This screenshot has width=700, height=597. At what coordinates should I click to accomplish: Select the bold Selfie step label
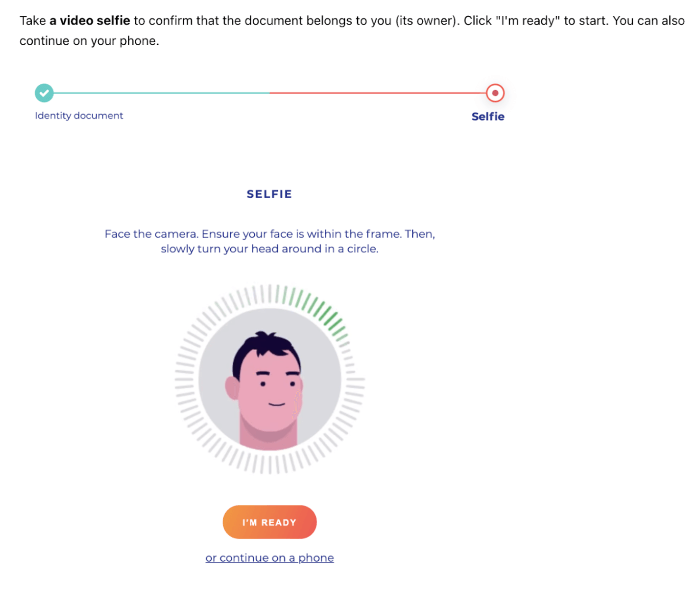488,117
